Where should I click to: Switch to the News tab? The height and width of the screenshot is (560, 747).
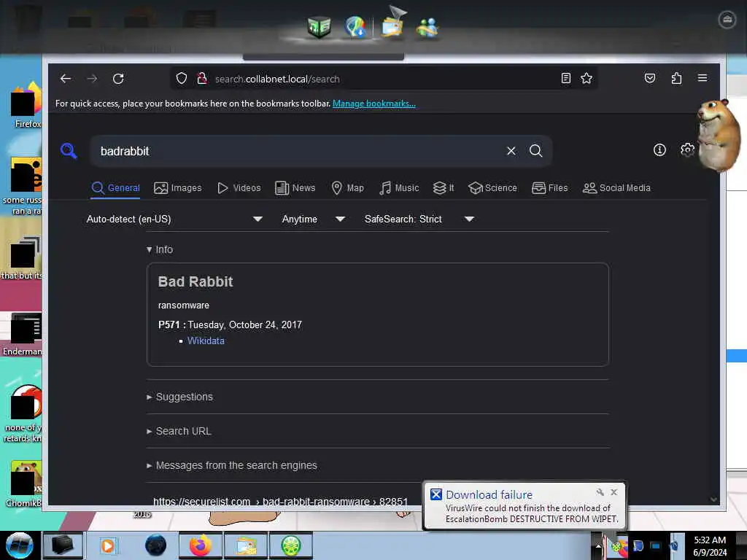pyautogui.click(x=295, y=188)
